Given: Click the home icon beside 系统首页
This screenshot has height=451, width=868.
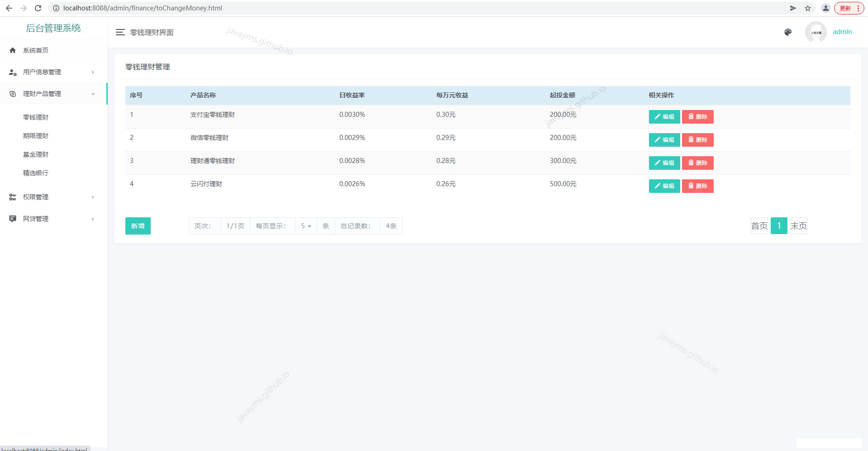Looking at the screenshot, I should coord(13,50).
